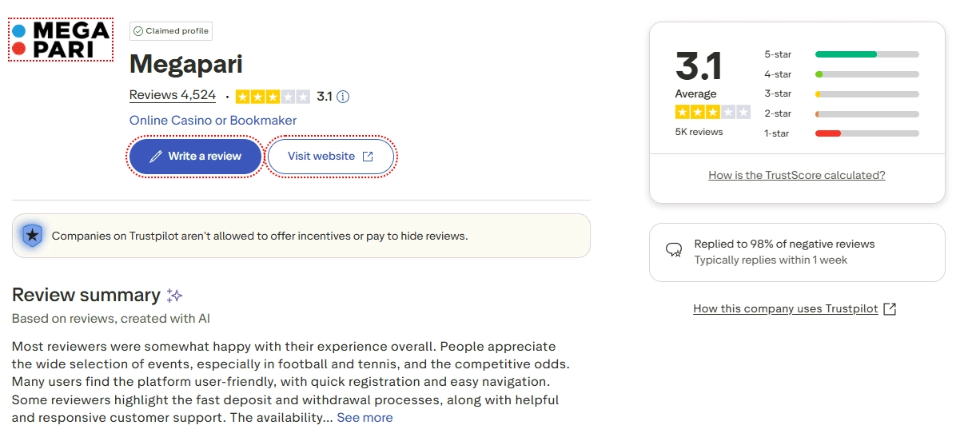Click the external link icon on Visit website
The height and width of the screenshot is (441, 980).
(x=368, y=157)
